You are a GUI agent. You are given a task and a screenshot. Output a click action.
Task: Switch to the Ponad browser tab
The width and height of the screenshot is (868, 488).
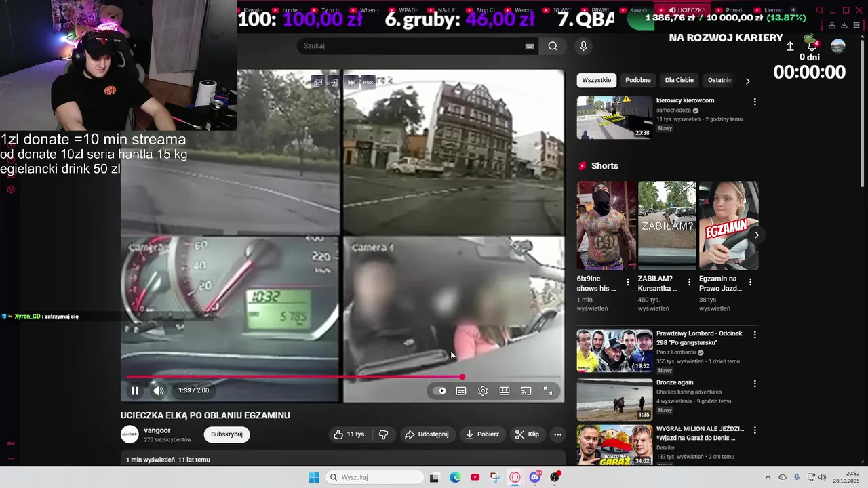(728, 10)
